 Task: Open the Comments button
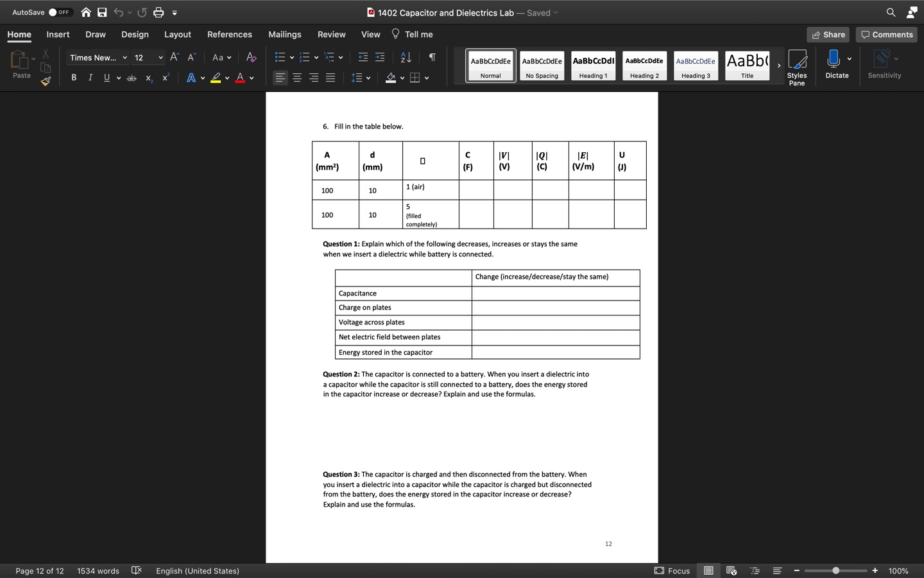pyautogui.click(x=887, y=35)
